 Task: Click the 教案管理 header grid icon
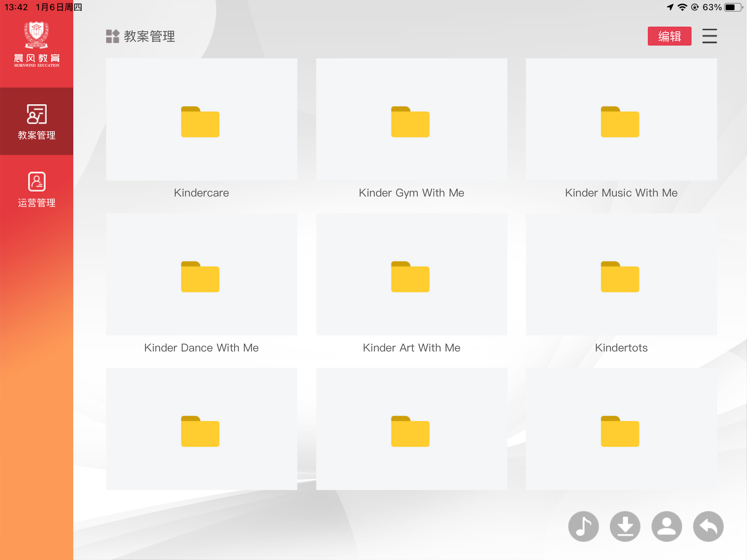[112, 36]
